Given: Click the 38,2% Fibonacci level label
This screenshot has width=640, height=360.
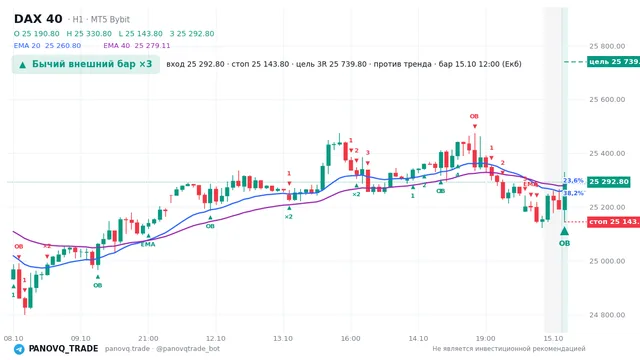Looking at the screenshot, I should pyautogui.click(x=574, y=193).
